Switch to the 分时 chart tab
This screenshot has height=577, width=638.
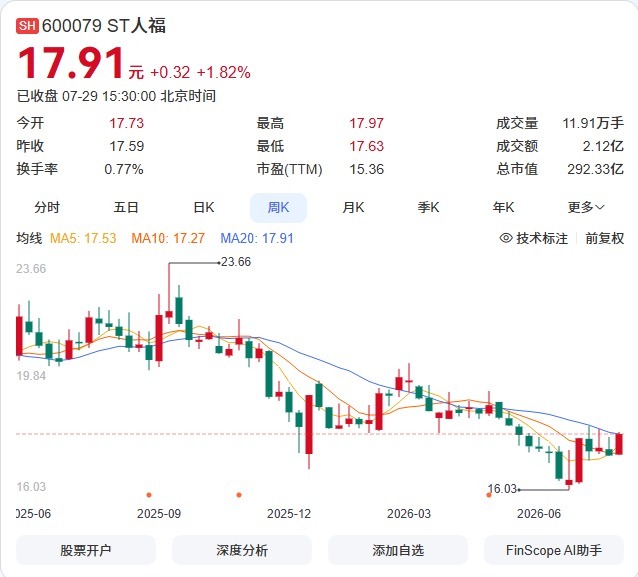(x=47, y=208)
